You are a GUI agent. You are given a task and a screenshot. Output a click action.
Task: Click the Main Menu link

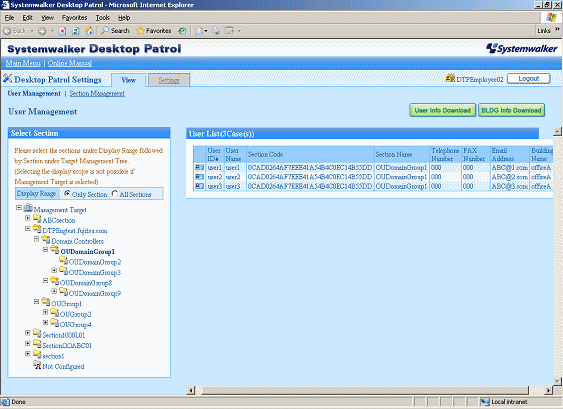tap(23, 63)
